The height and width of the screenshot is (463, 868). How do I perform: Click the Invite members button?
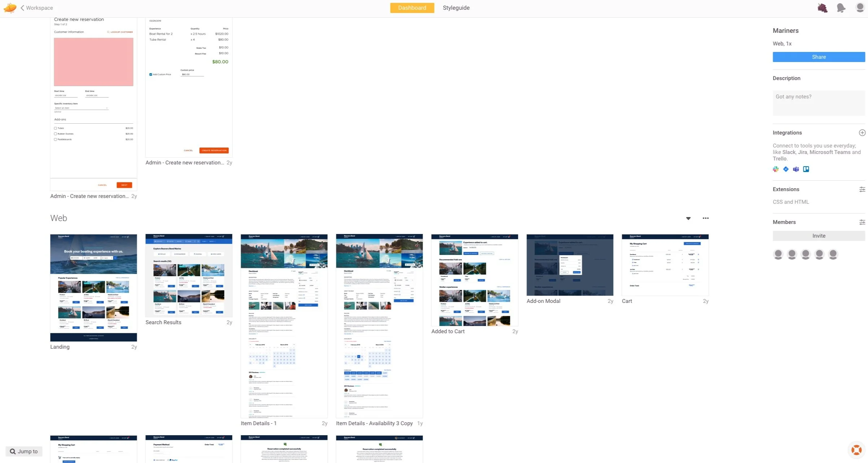tap(819, 236)
